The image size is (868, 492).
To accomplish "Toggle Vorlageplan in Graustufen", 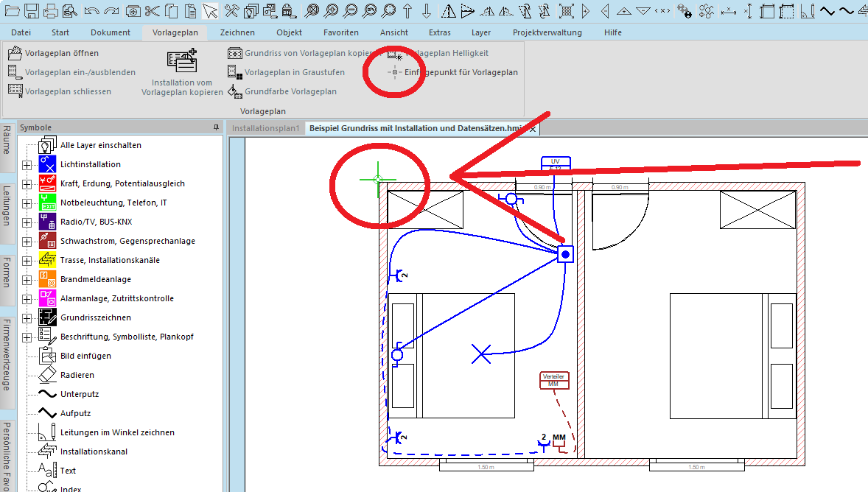I will click(x=294, y=72).
